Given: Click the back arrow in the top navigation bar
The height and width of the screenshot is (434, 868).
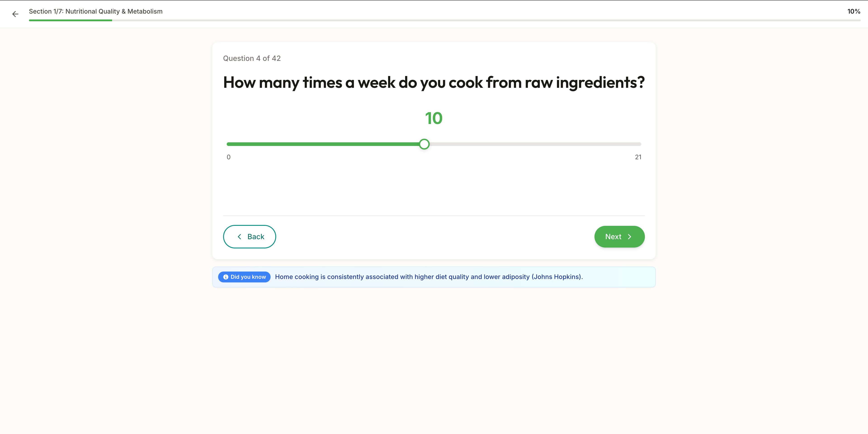Looking at the screenshot, I should 15,14.
